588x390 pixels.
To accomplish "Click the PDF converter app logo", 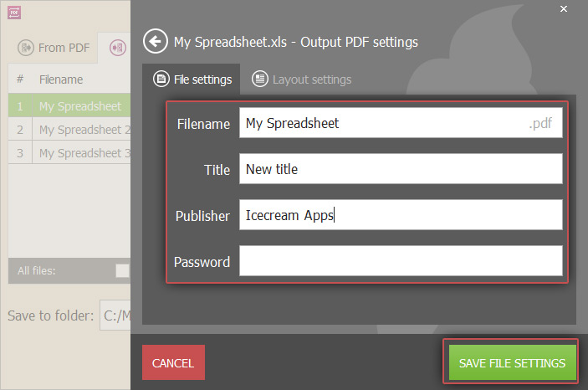I will point(14,13).
